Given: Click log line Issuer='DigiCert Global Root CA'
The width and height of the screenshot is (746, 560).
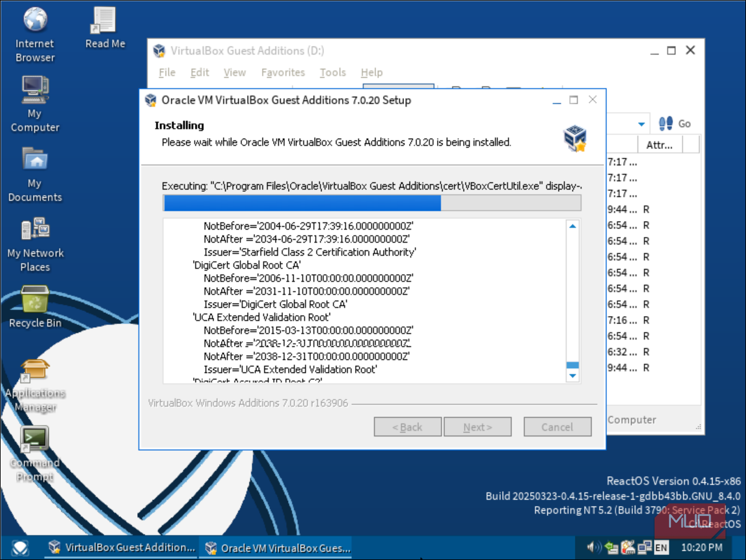Looking at the screenshot, I should (276, 304).
